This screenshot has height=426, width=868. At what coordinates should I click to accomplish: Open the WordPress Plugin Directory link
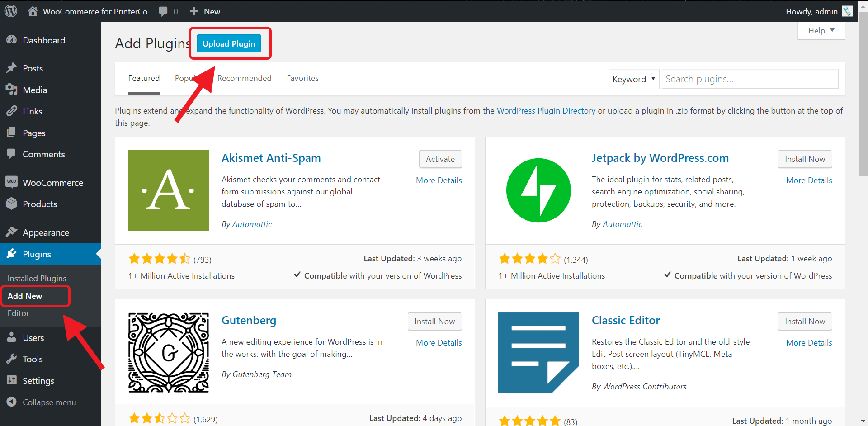[546, 111]
